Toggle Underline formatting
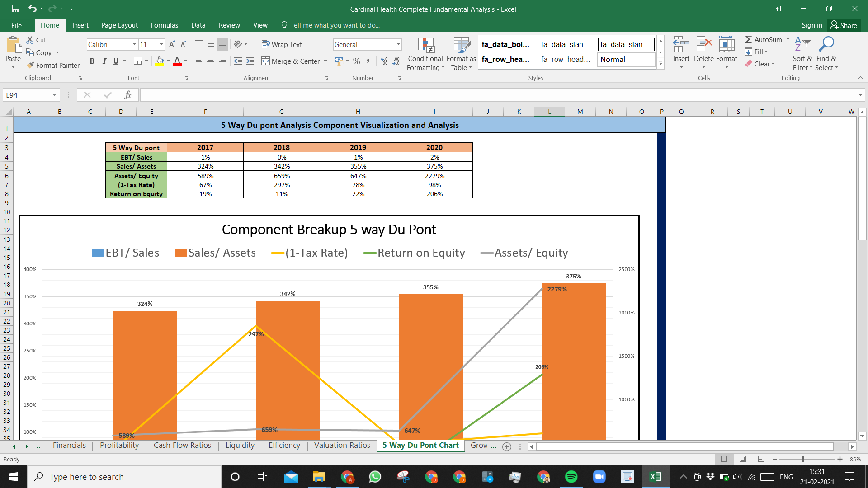This screenshot has height=488, width=868. coord(116,61)
